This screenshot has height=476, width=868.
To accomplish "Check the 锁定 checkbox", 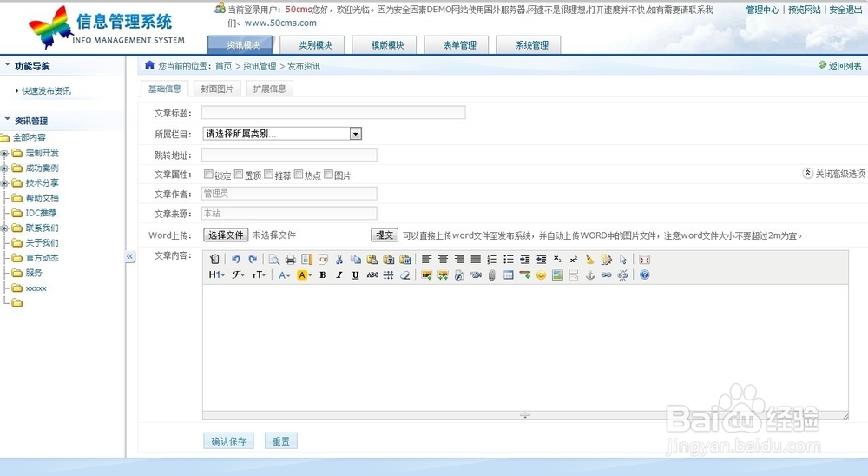I will [208, 175].
